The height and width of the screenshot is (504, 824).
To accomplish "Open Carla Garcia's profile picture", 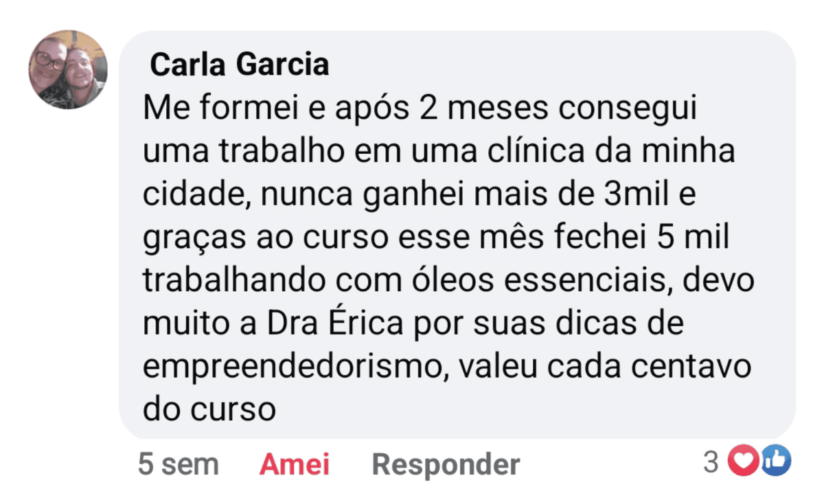I will 68,69.
